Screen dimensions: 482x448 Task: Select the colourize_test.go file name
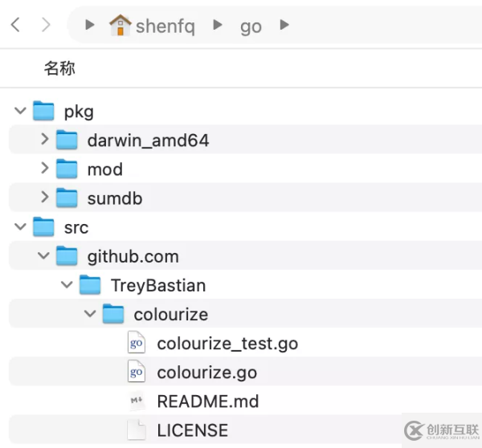[227, 344]
